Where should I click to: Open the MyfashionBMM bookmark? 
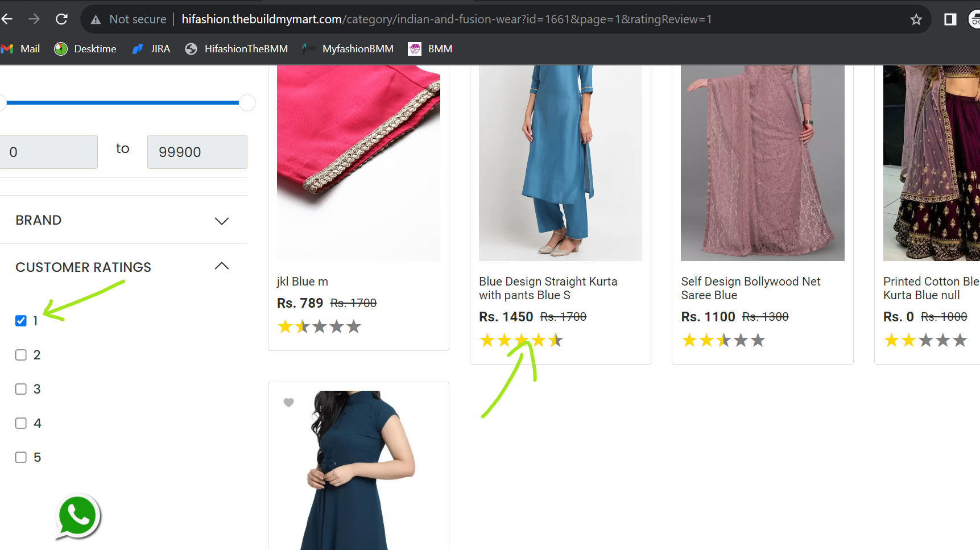[x=348, y=49]
